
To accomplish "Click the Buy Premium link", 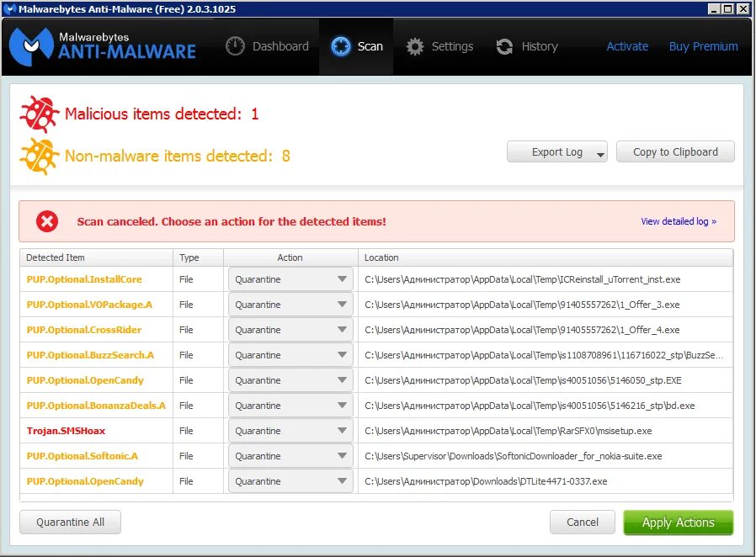I will [704, 46].
